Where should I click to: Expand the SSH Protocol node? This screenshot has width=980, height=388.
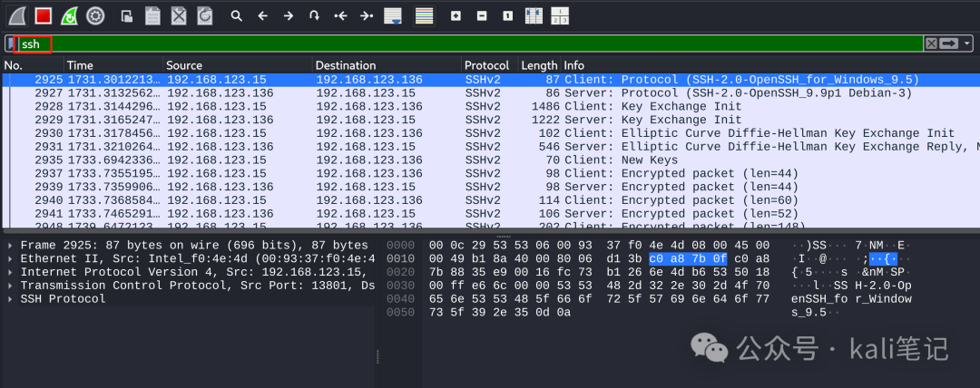[x=10, y=298]
